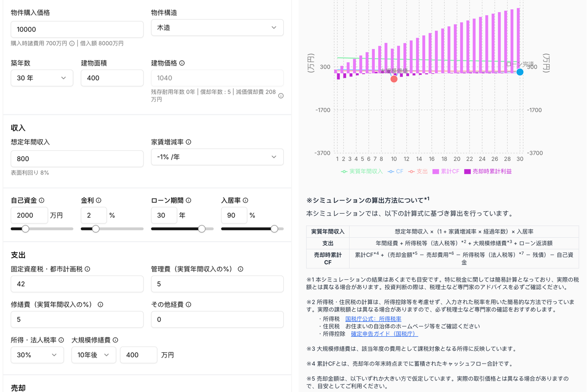588x392 pixels.
Task: Click info icon beside 建物価格 label
Action: 182,63
